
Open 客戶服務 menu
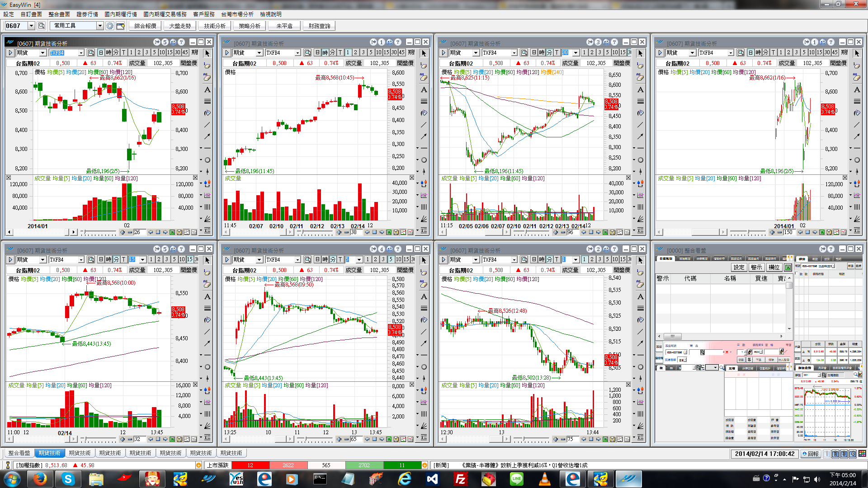click(204, 14)
